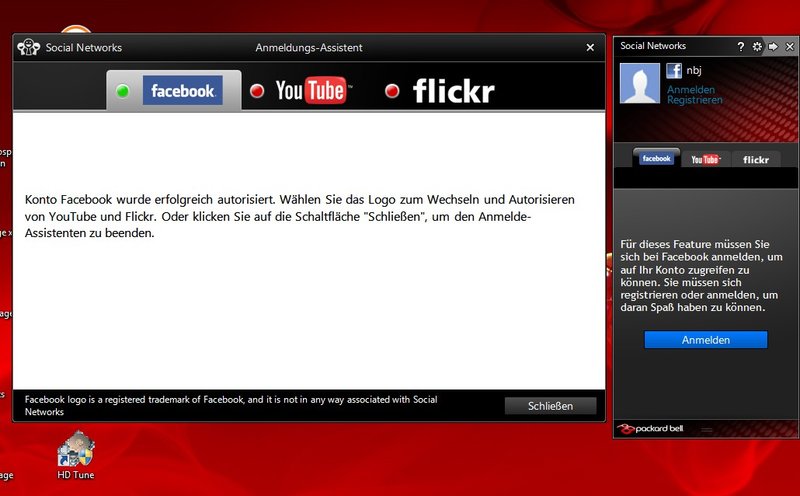Click the profile avatar placeholder in the sidebar

(640, 83)
